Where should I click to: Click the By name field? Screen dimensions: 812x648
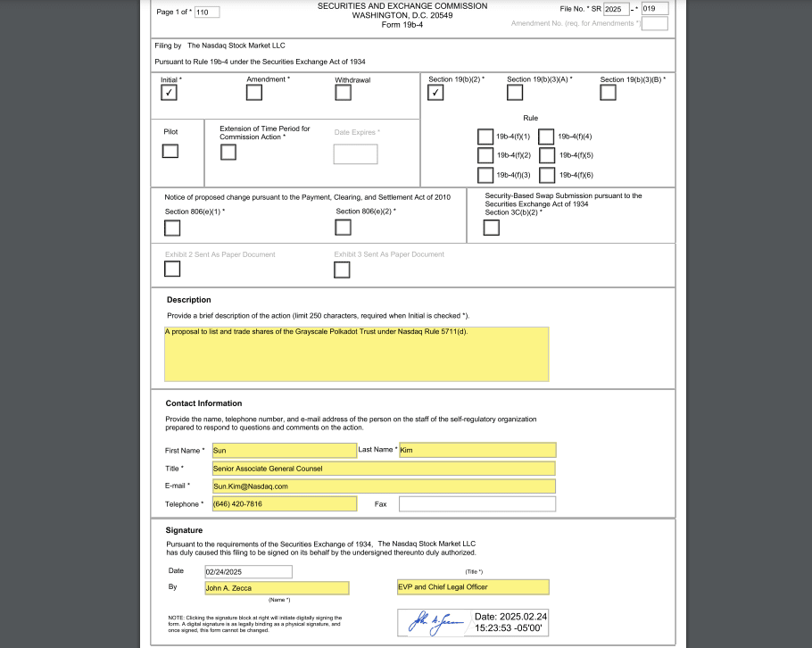pyautogui.click(x=277, y=588)
